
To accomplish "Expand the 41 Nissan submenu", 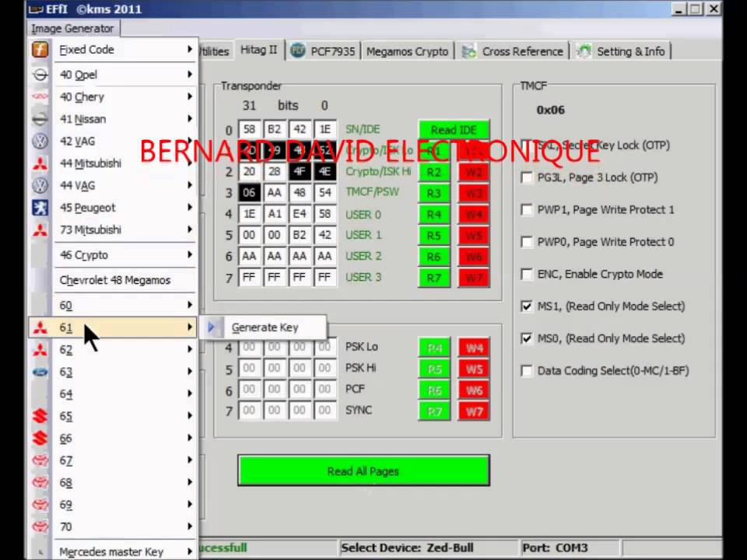I will (x=190, y=118).
